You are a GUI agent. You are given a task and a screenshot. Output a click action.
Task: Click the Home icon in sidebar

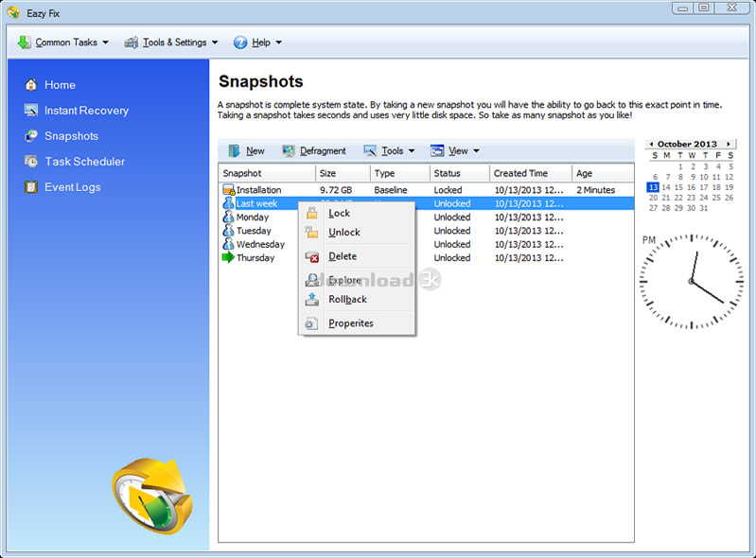coord(31,85)
